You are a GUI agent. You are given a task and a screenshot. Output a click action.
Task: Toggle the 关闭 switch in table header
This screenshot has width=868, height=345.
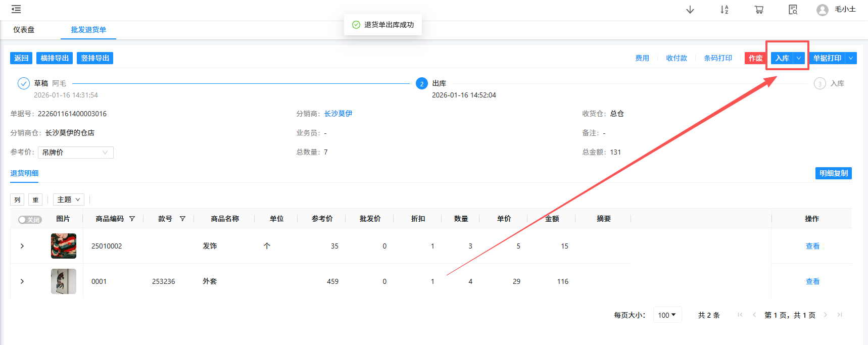coord(30,220)
